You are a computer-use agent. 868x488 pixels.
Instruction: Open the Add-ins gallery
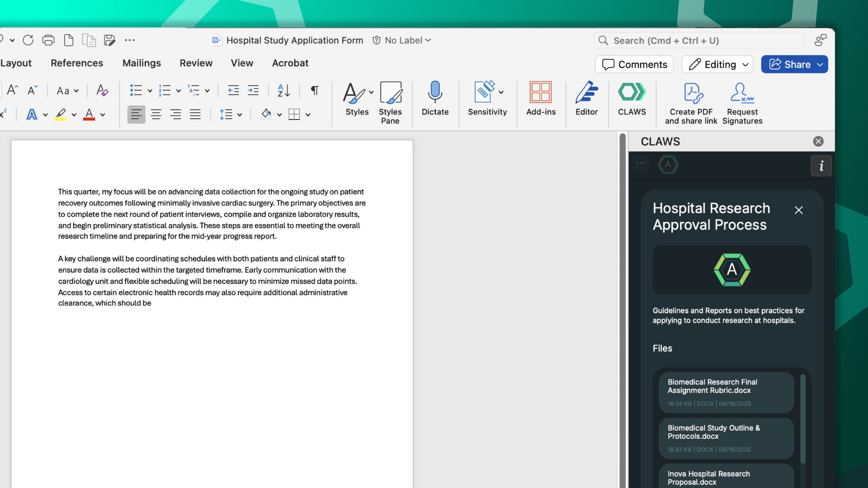pyautogui.click(x=540, y=92)
